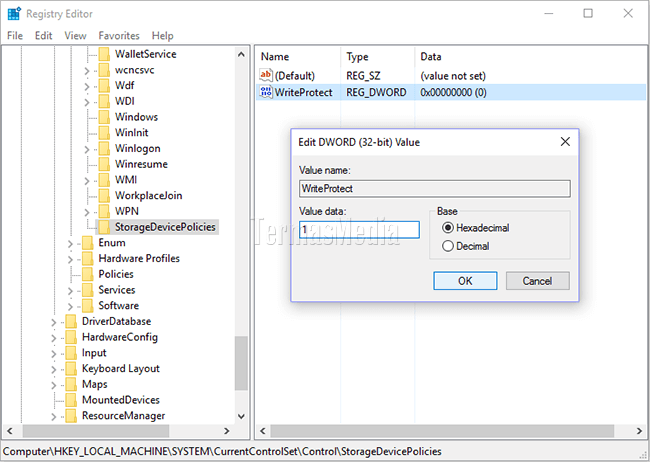Open the Help menu

pyautogui.click(x=162, y=36)
